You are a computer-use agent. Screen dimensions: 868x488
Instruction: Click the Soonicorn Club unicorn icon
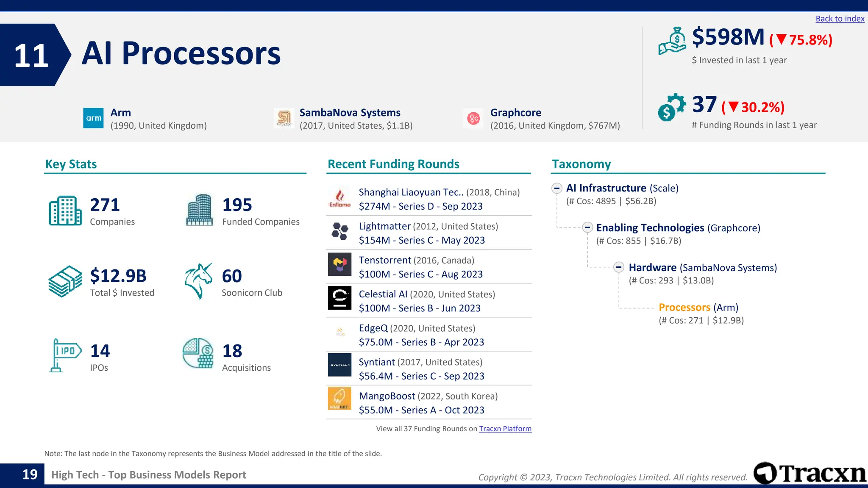[198, 281]
